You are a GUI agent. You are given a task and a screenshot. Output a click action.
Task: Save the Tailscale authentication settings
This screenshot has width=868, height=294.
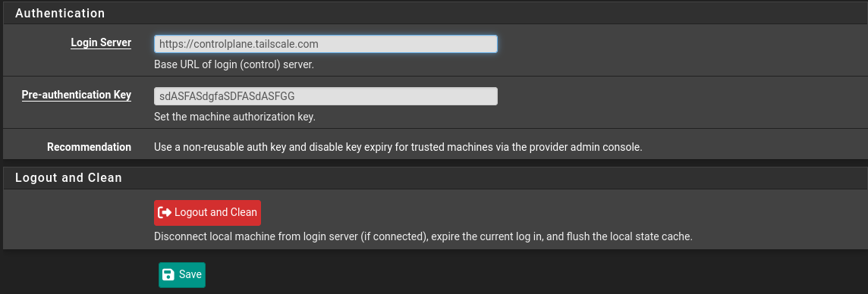point(182,274)
